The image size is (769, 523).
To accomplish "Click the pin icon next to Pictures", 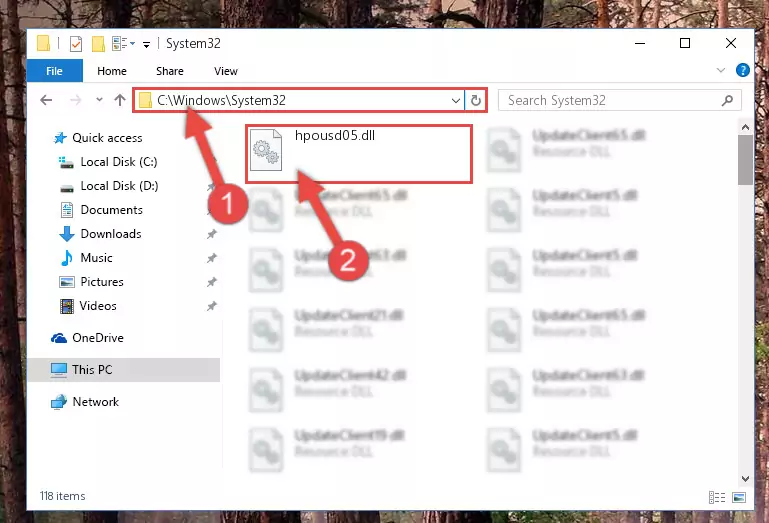I will coord(211,282).
